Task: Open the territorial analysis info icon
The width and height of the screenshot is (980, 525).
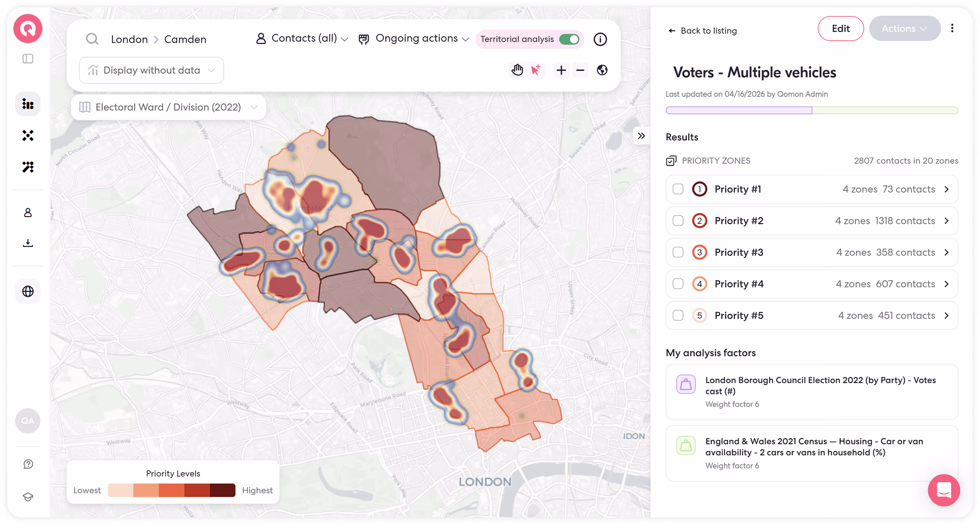Action: pyautogui.click(x=600, y=39)
